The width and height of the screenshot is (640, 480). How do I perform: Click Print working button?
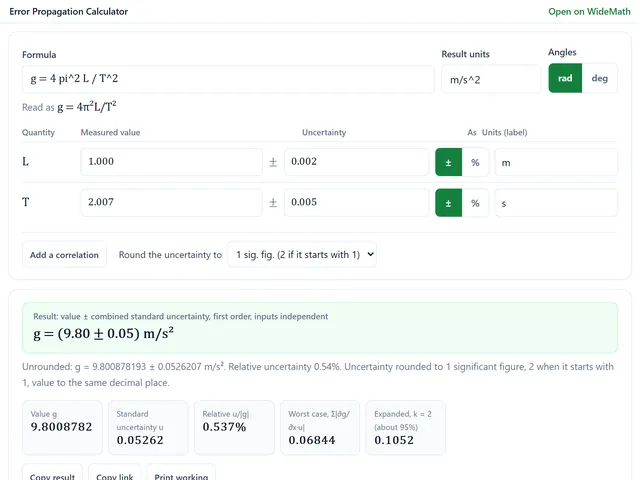[x=181, y=473]
